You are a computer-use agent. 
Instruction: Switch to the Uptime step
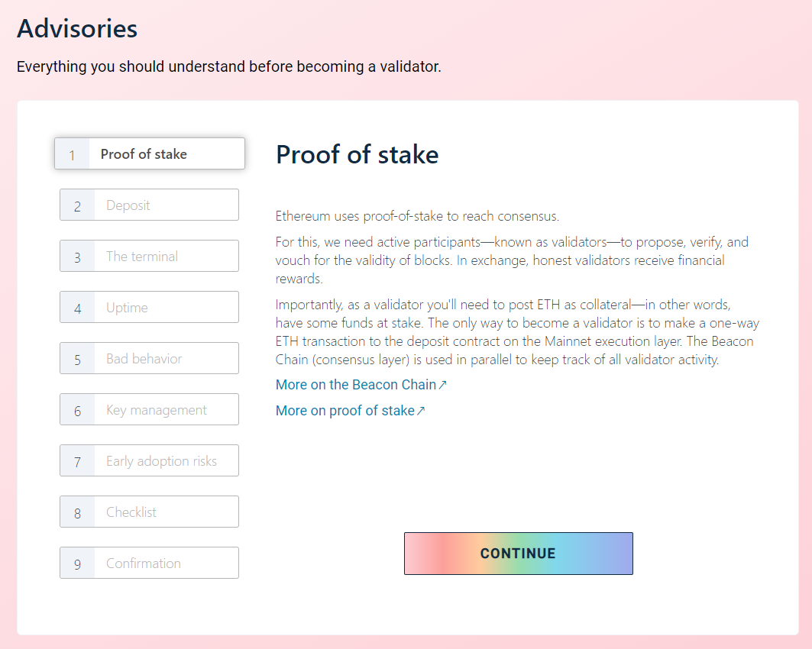(x=150, y=308)
